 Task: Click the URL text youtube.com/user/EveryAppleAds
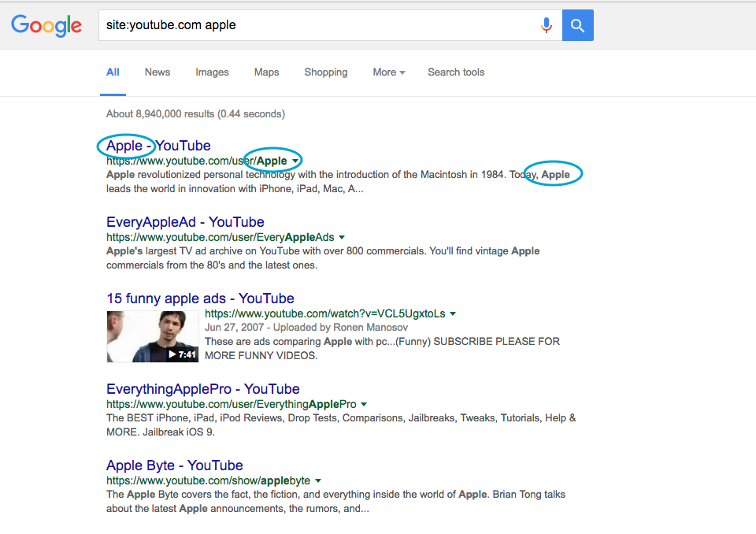pos(220,237)
